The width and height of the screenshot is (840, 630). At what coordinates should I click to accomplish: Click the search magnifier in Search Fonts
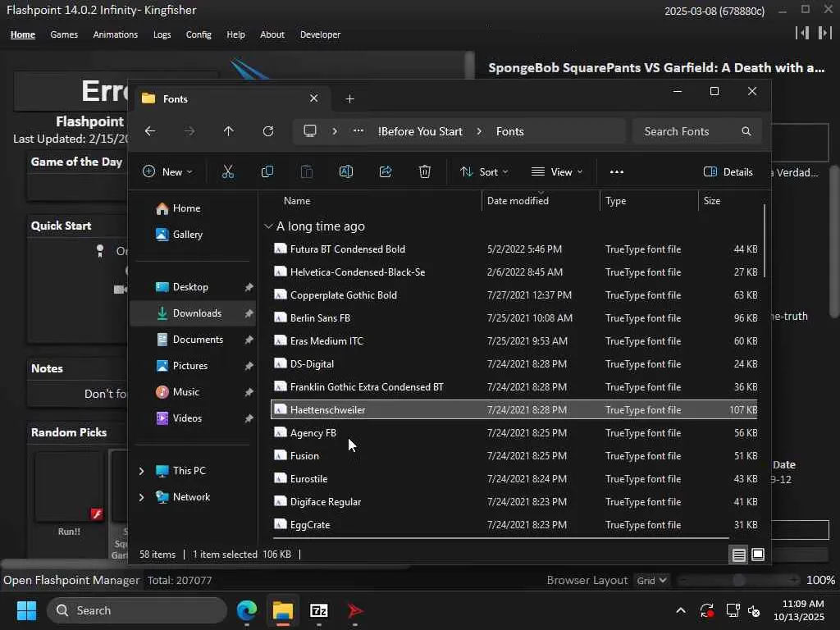tap(746, 131)
